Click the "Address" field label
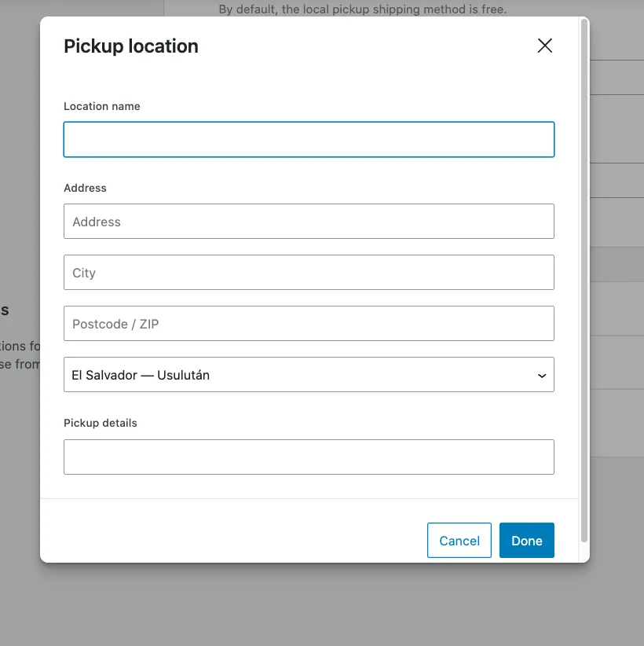The image size is (644, 646). click(85, 188)
